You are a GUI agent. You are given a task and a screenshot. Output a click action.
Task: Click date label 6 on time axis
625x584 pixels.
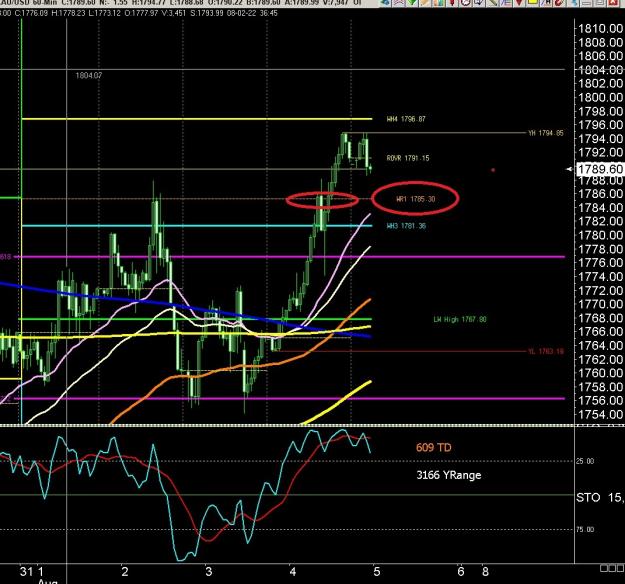click(x=461, y=572)
